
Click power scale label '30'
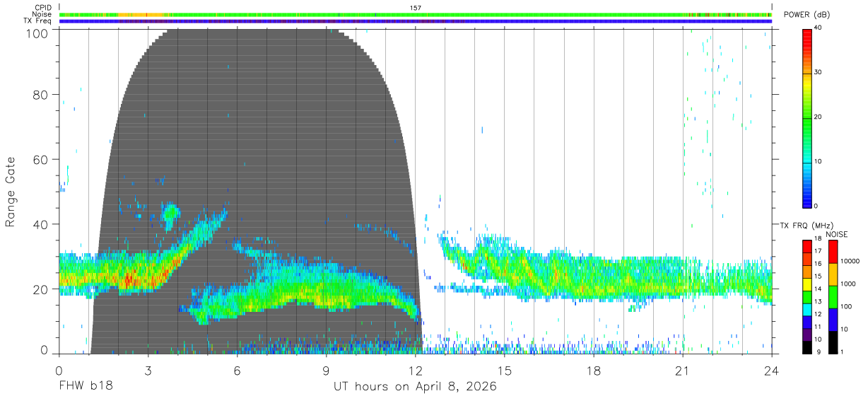[x=819, y=72]
